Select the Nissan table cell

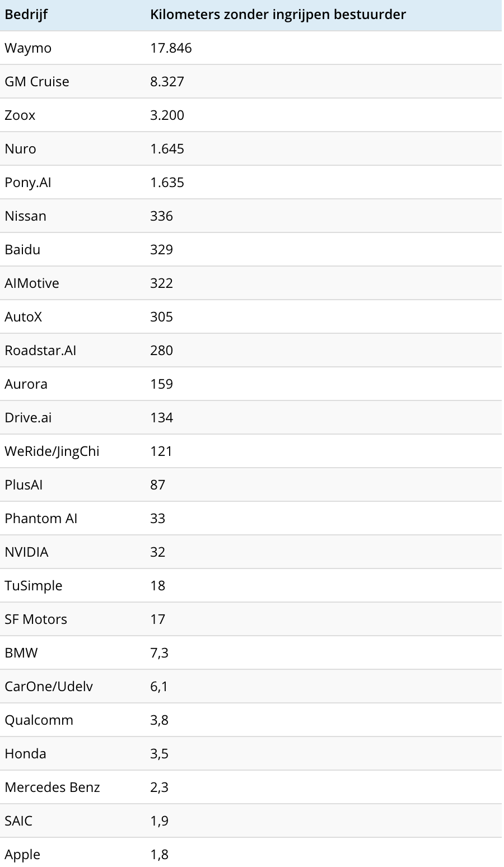pyautogui.click(x=26, y=216)
